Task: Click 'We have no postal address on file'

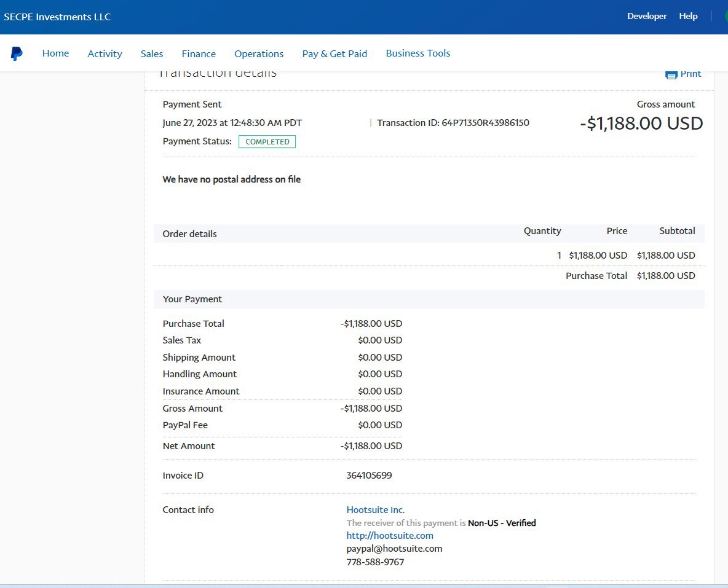Action: (232, 179)
